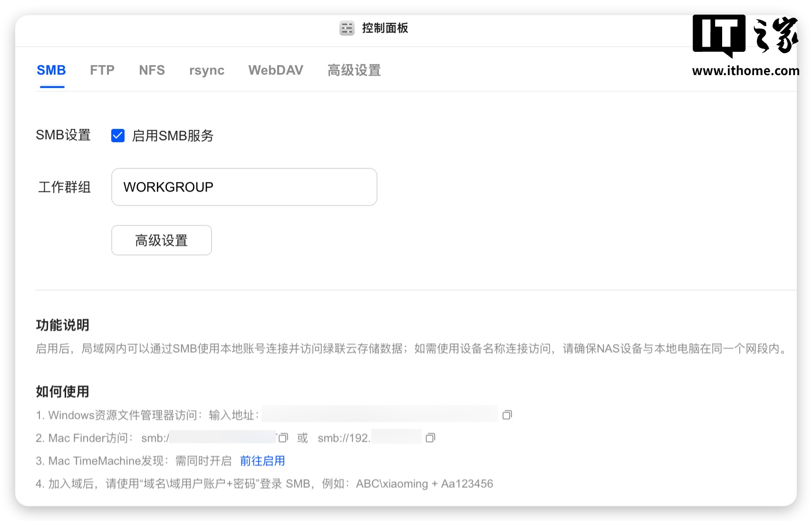Click the Mac Finder访问 instruction text

pyautogui.click(x=85, y=438)
